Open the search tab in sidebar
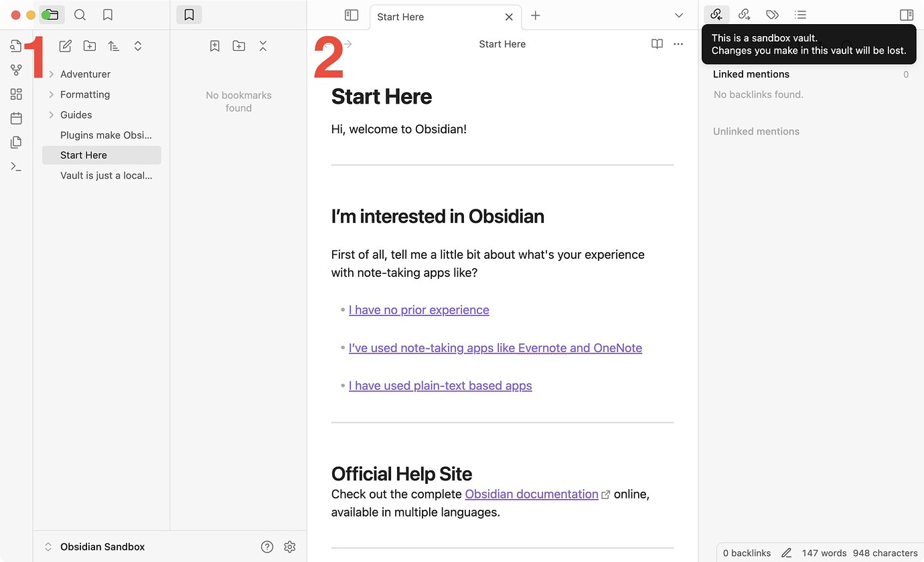Viewport: 924px width, 562px height. click(80, 15)
